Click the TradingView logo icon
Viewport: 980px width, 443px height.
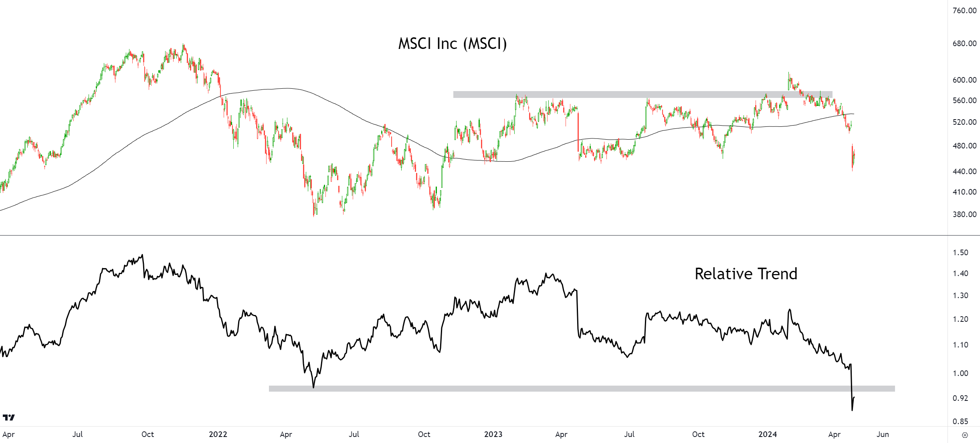click(8, 417)
